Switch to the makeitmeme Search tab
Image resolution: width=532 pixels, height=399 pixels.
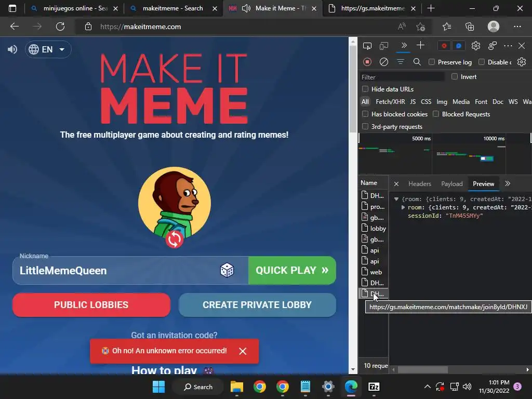[x=172, y=8]
